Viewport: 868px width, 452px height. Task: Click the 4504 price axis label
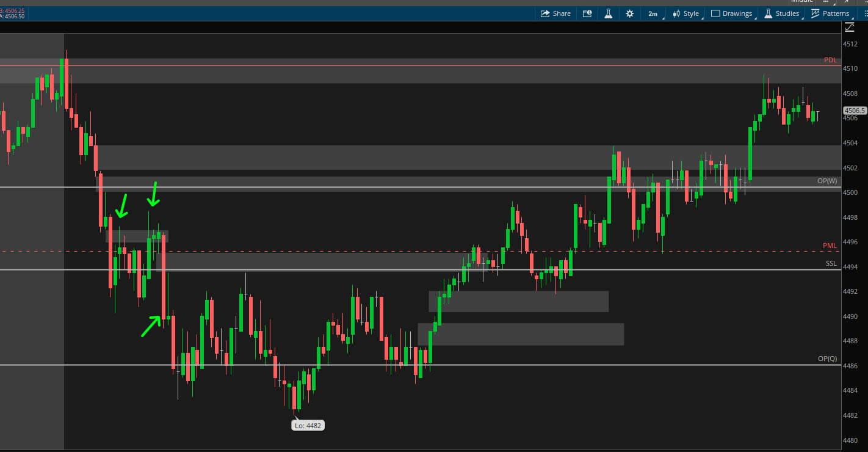click(x=850, y=143)
